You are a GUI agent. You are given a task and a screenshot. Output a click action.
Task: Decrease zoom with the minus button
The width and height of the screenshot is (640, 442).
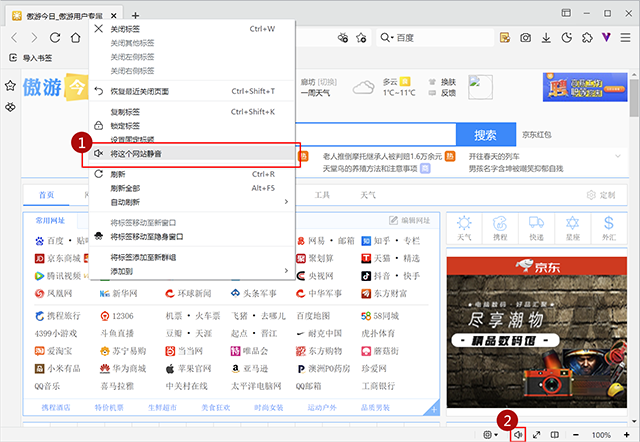click(576, 435)
